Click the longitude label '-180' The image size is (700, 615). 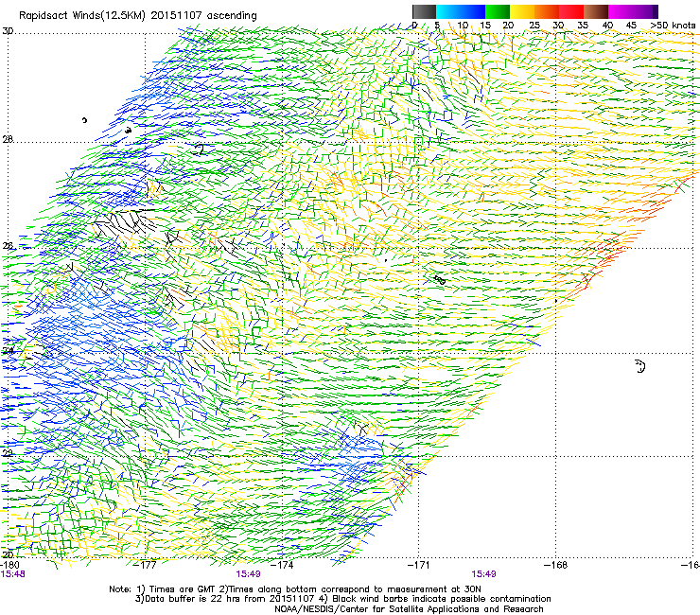(x=9, y=565)
